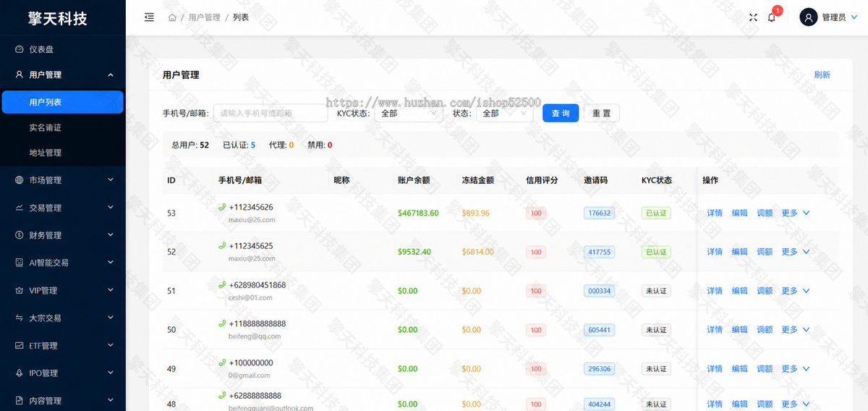Click the 重置 reset button

(x=601, y=113)
